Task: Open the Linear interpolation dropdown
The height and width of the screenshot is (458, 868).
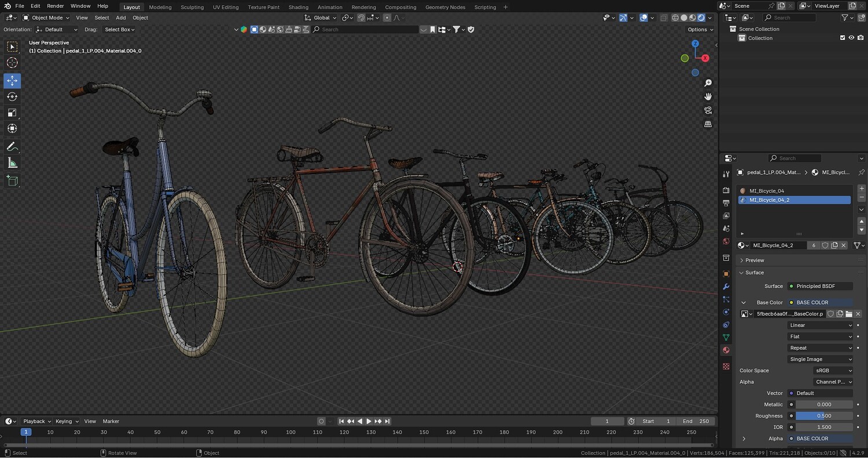Action: [821, 325]
